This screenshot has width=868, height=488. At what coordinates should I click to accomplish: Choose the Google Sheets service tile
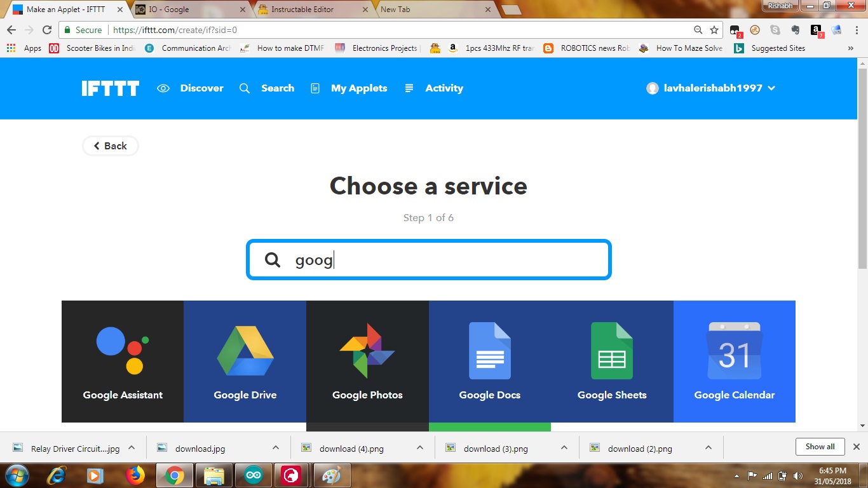click(612, 362)
